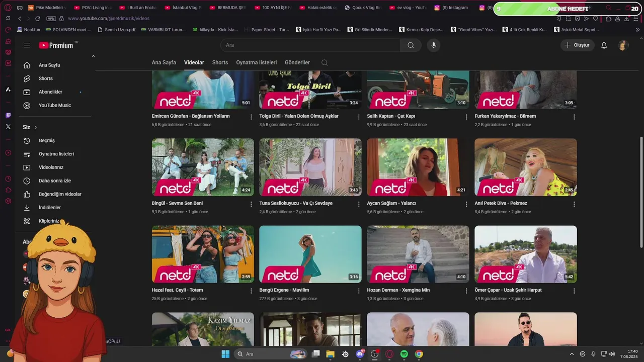Open Tuna Sesliokuyucu - Va Çı Sevdaye title
The width and height of the screenshot is (644, 362).
coord(296,203)
